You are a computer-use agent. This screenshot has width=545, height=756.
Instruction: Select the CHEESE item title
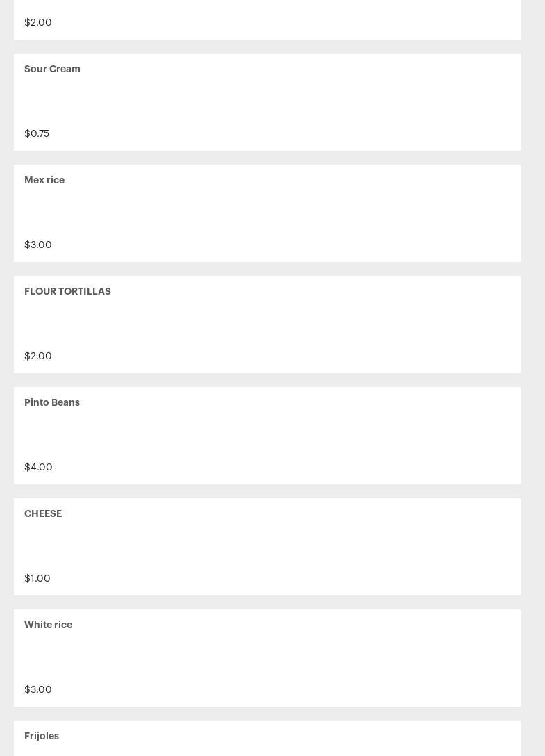pos(43,513)
